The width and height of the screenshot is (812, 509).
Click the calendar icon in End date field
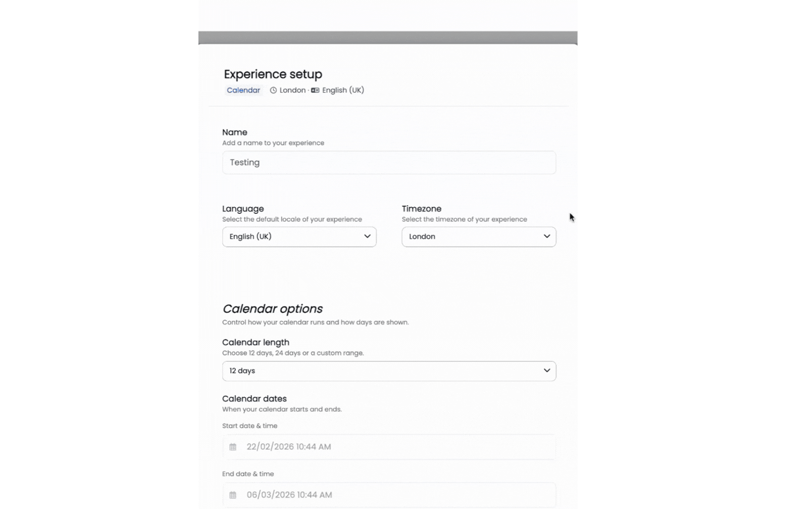[233, 495]
